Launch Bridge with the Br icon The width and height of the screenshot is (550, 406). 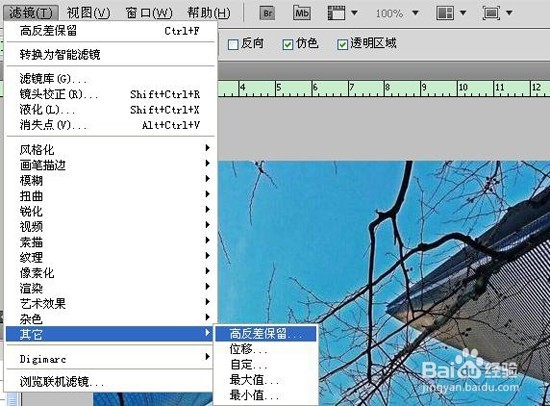[x=268, y=13]
